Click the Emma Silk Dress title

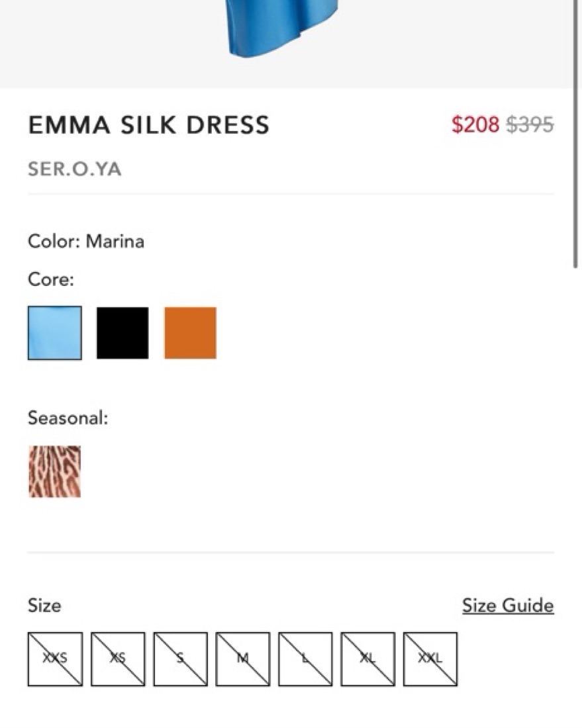pyautogui.click(x=149, y=125)
